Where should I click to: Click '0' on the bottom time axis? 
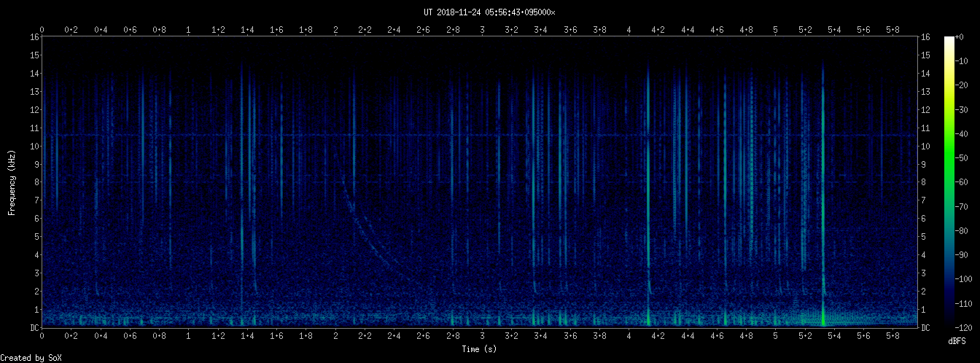click(x=42, y=336)
